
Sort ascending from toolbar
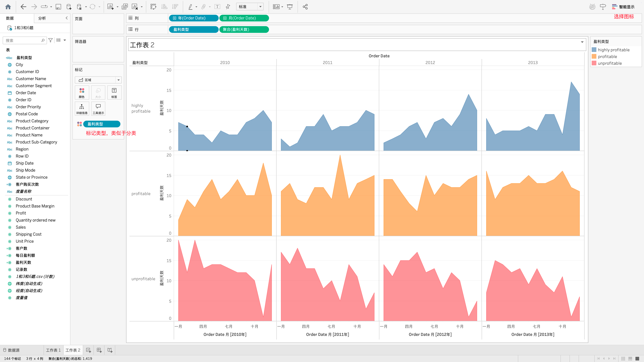click(x=164, y=7)
